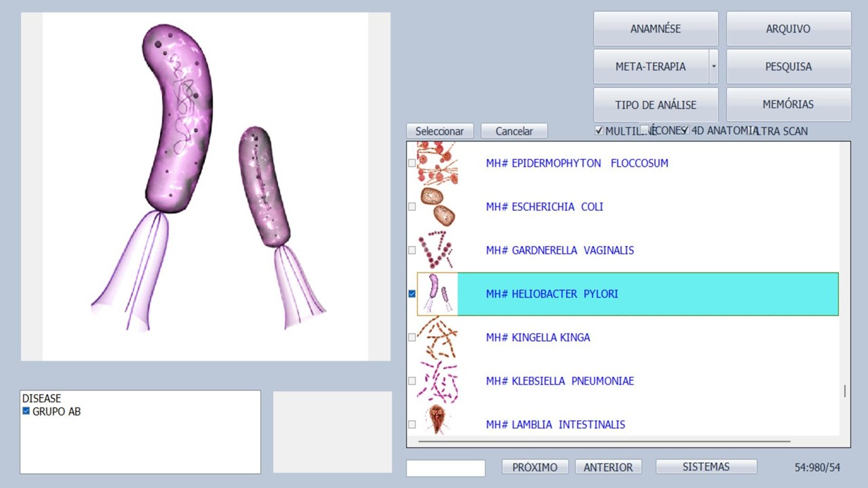This screenshot has height=488, width=868.
Task: Open the ARQUIVO menu button
Action: click(788, 28)
